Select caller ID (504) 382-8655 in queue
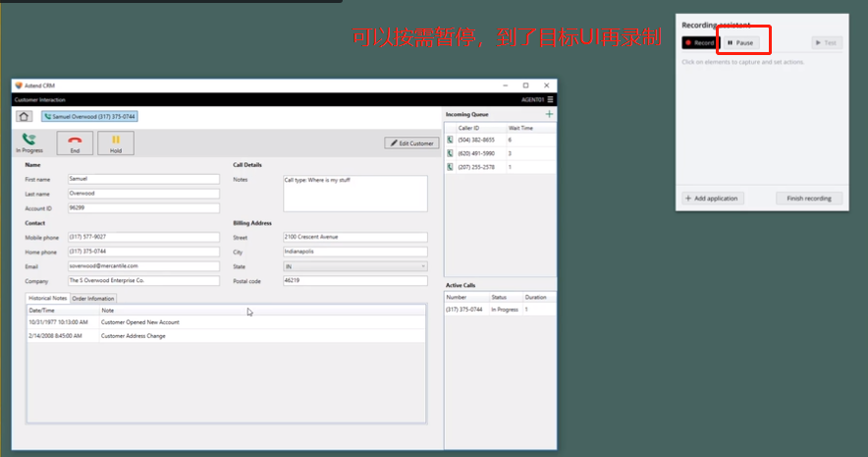 (x=476, y=141)
